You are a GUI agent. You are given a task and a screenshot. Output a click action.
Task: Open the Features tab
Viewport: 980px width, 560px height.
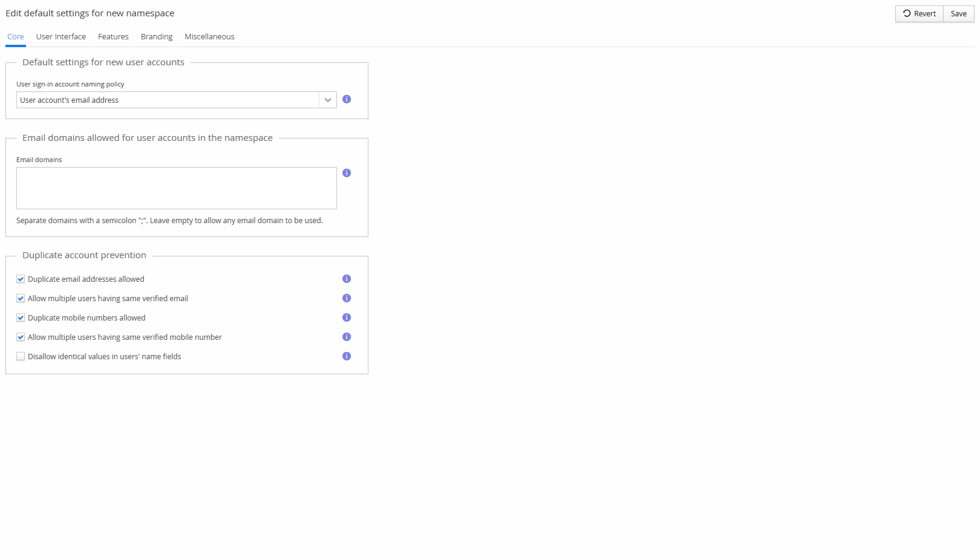pos(113,37)
